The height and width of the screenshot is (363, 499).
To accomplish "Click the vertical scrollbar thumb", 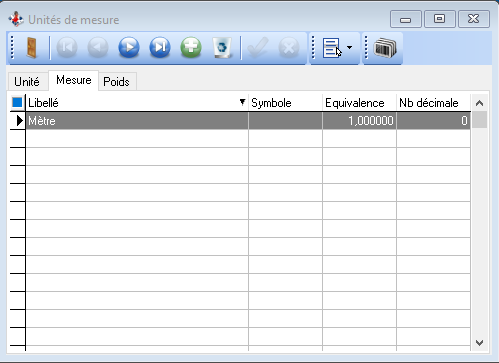I will click(x=480, y=120).
